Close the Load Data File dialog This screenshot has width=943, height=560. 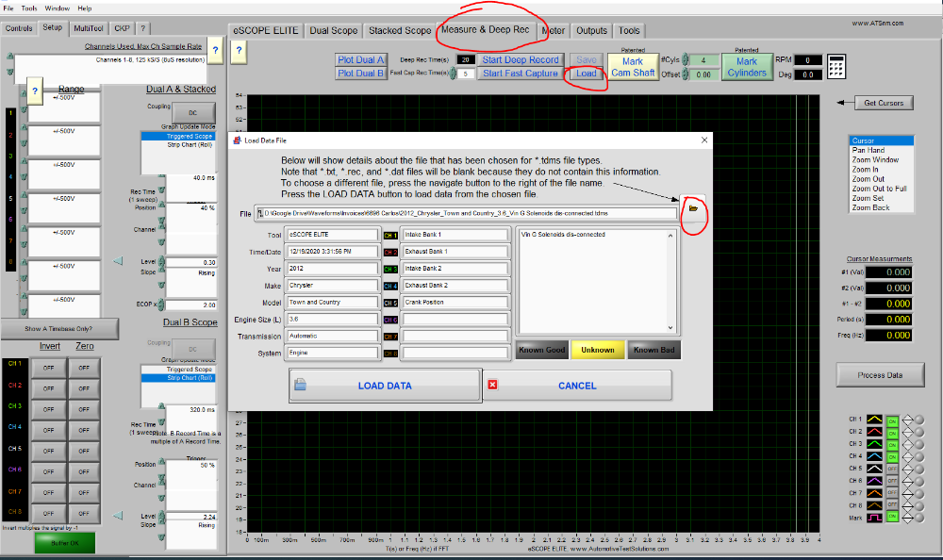(x=704, y=140)
